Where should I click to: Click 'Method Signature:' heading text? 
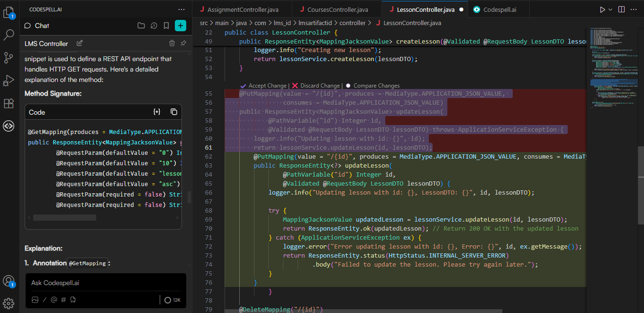[53, 94]
